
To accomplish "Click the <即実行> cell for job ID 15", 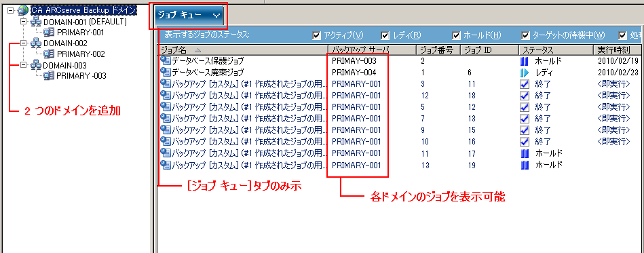I will coord(613,130).
